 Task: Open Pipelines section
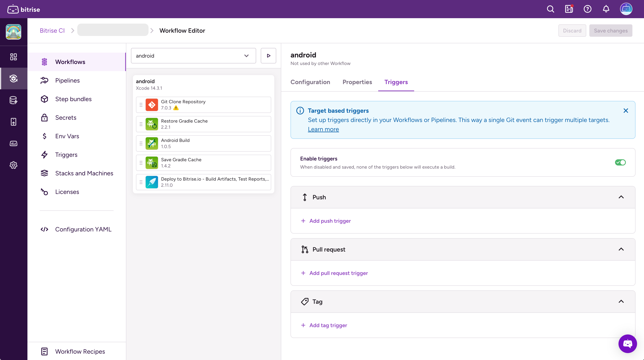pyautogui.click(x=76, y=80)
